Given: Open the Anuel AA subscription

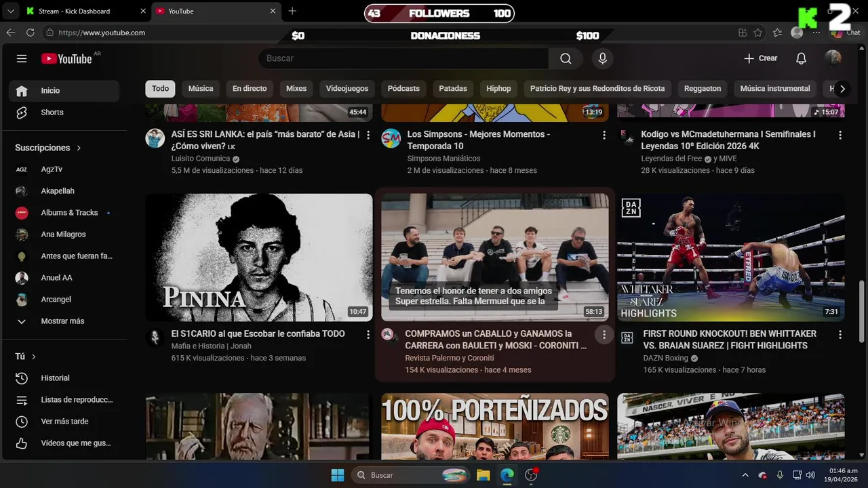Looking at the screenshot, I should pos(64,278).
